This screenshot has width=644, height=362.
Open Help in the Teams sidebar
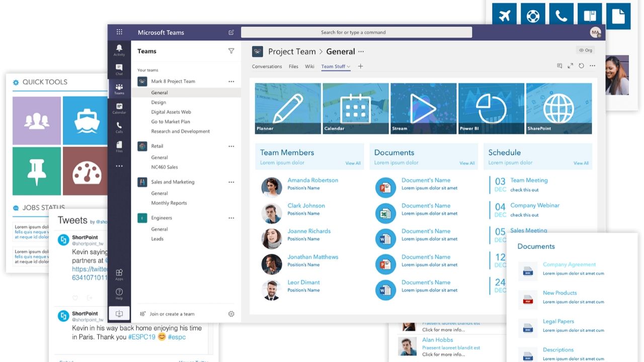(119, 294)
